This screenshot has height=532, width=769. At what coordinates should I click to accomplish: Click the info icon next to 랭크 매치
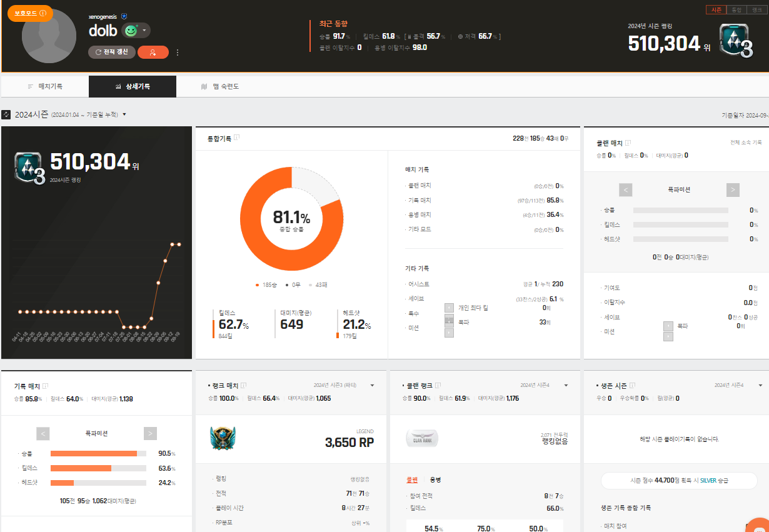(243, 385)
